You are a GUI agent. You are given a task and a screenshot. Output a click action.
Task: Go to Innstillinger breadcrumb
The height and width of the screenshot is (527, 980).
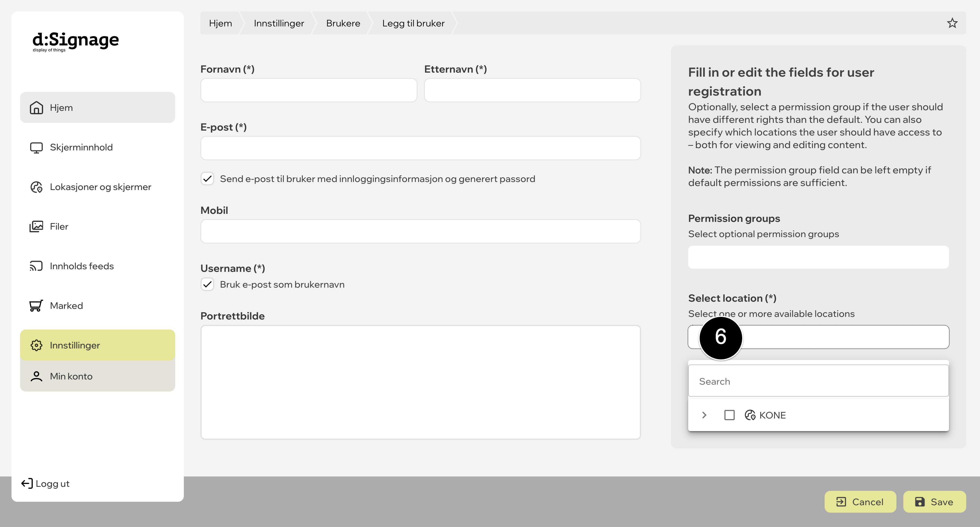pyautogui.click(x=279, y=23)
